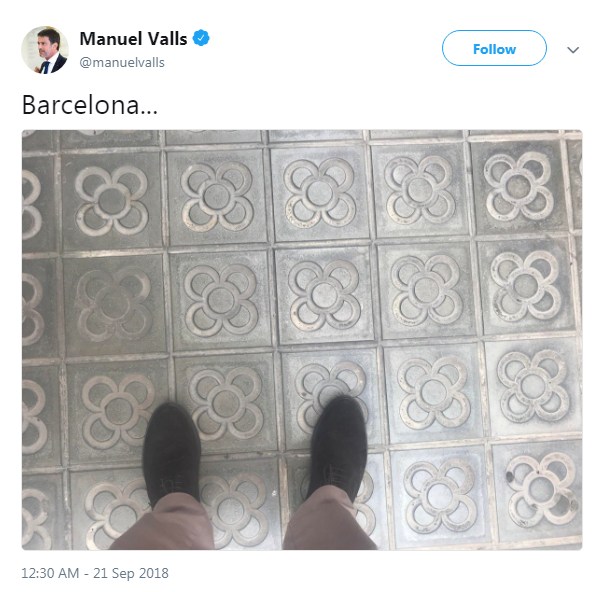Click the center flower tile of the photo
This screenshot has width=605, height=592.
point(324,295)
